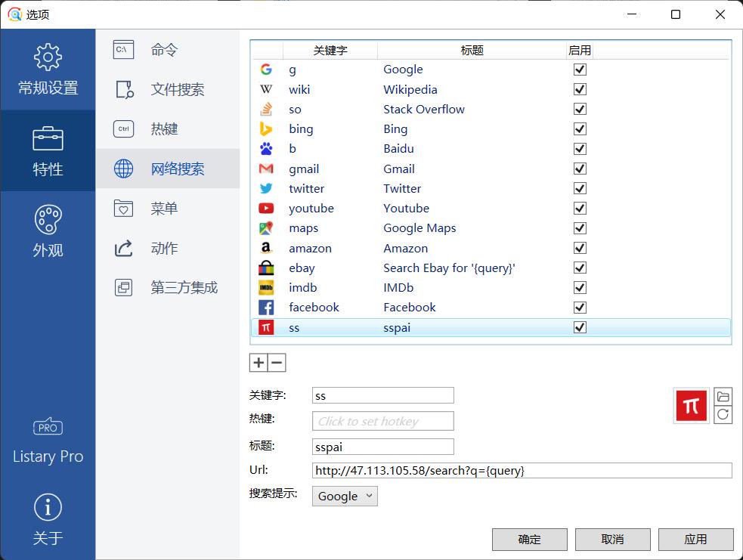
Task: Toggle the Amazon enabled checkbox
Action: pyautogui.click(x=580, y=248)
